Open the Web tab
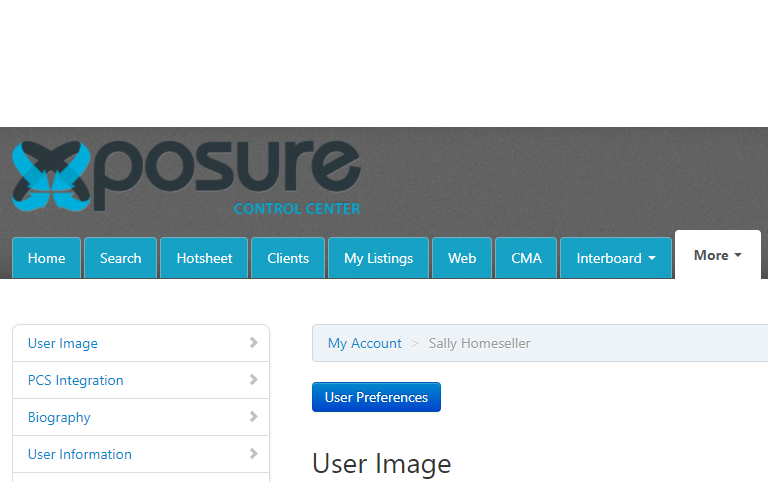Viewport: 768px width, 482px height. coord(462,258)
